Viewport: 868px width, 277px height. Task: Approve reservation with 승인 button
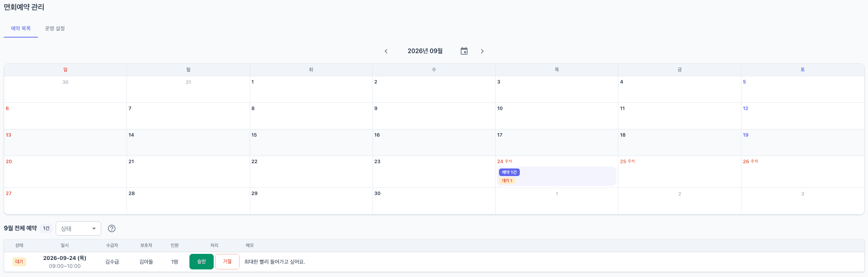(x=202, y=261)
